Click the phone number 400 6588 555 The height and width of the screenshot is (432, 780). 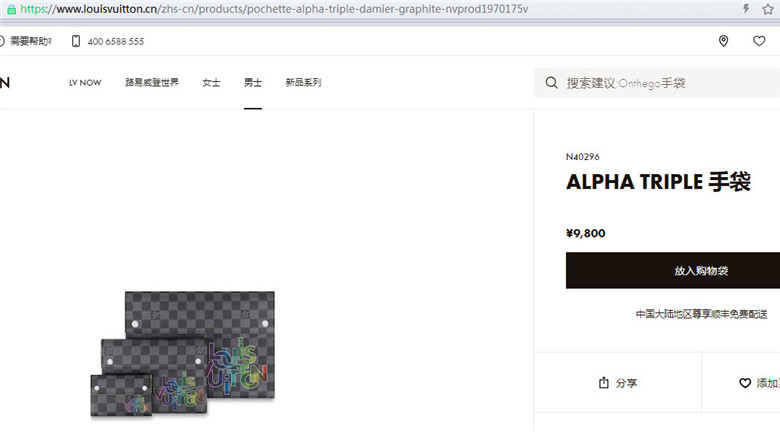click(x=116, y=42)
